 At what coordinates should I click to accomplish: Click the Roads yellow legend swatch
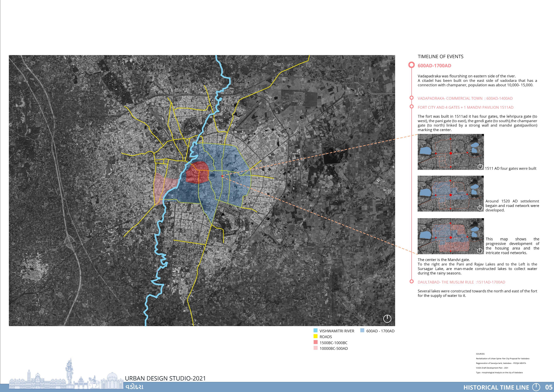pyautogui.click(x=315, y=337)
